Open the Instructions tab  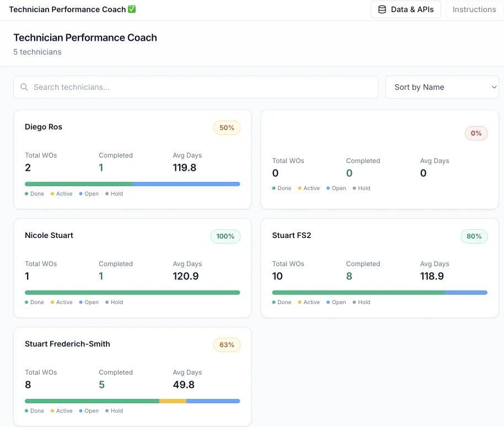[x=474, y=9]
